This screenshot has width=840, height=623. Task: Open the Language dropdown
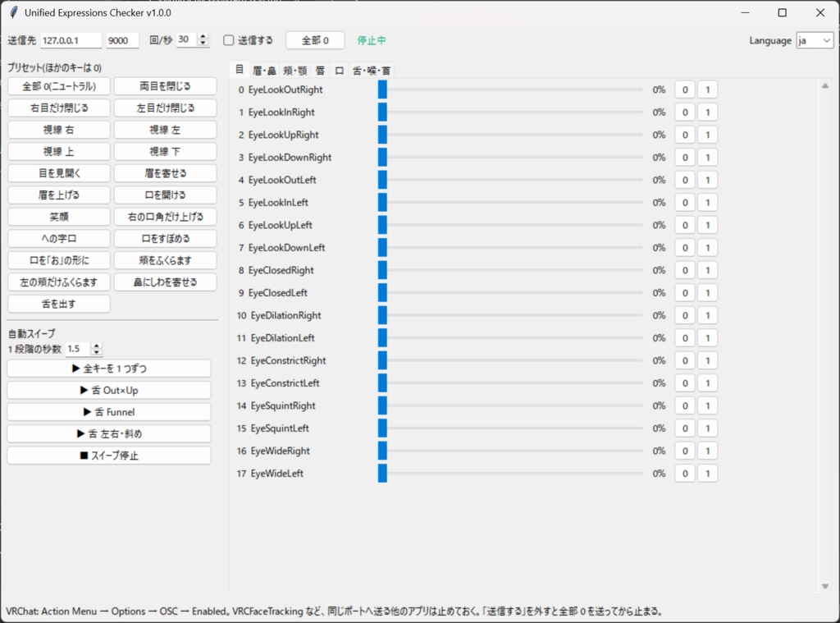point(815,40)
